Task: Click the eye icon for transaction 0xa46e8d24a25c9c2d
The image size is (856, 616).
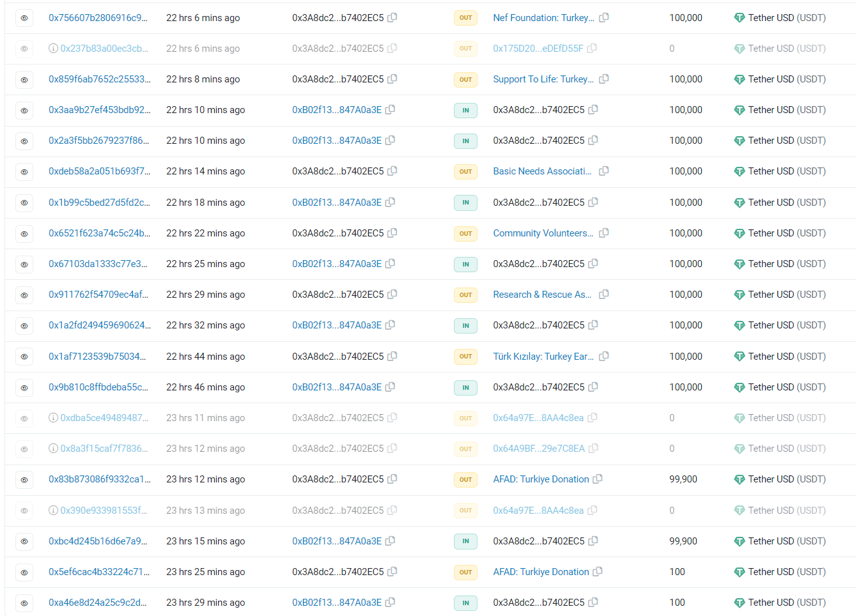Action: coord(24,603)
